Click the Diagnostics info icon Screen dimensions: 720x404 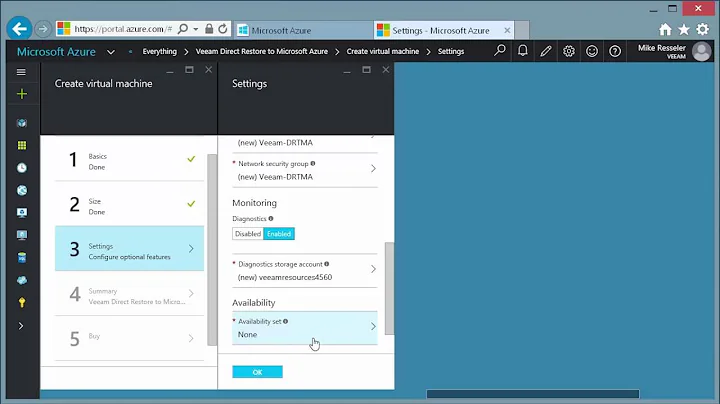coord(271,219)
